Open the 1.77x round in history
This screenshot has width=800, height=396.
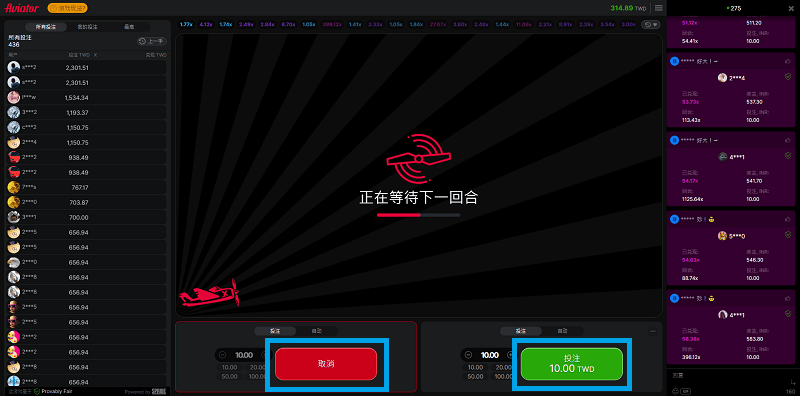[x=186, y=24]
